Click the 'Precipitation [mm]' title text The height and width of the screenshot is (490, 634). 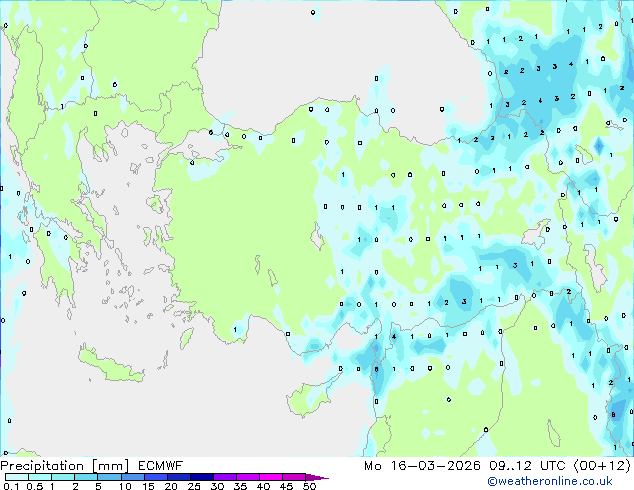[65, 466]
